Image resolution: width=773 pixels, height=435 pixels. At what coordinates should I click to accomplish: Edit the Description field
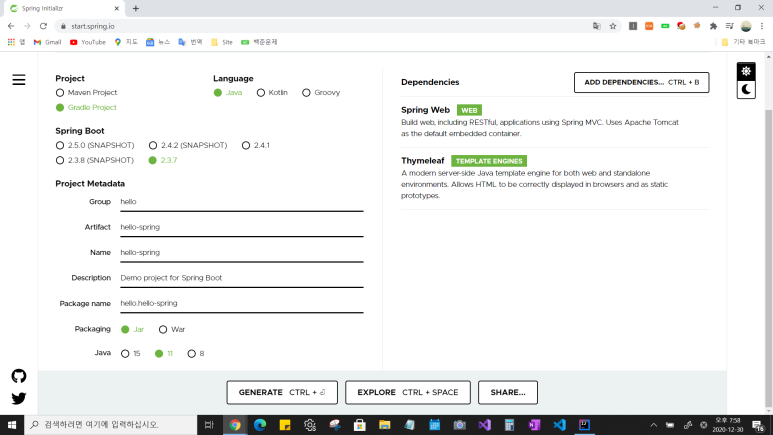pyautogui.click(x=242, y=278)
